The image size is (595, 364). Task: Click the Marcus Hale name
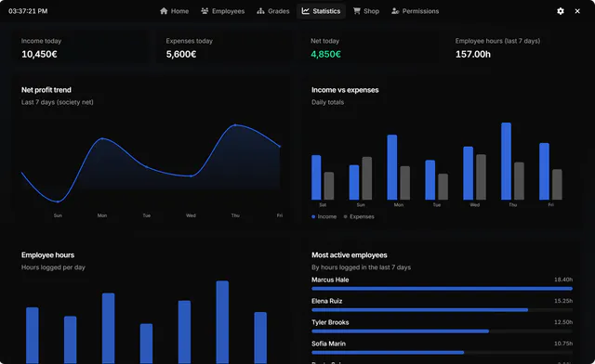330,279
